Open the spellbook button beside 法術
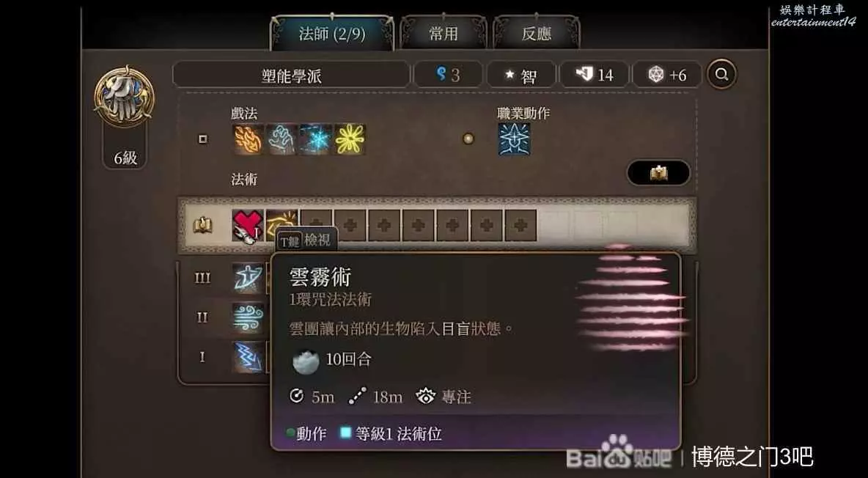 pyautogui.click(x=658, y=173)
